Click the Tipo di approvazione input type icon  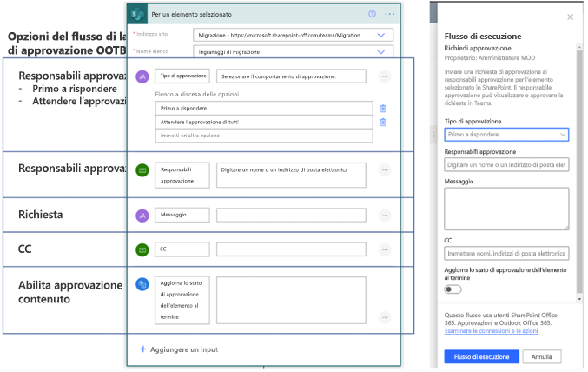click(x=143, y=77)
